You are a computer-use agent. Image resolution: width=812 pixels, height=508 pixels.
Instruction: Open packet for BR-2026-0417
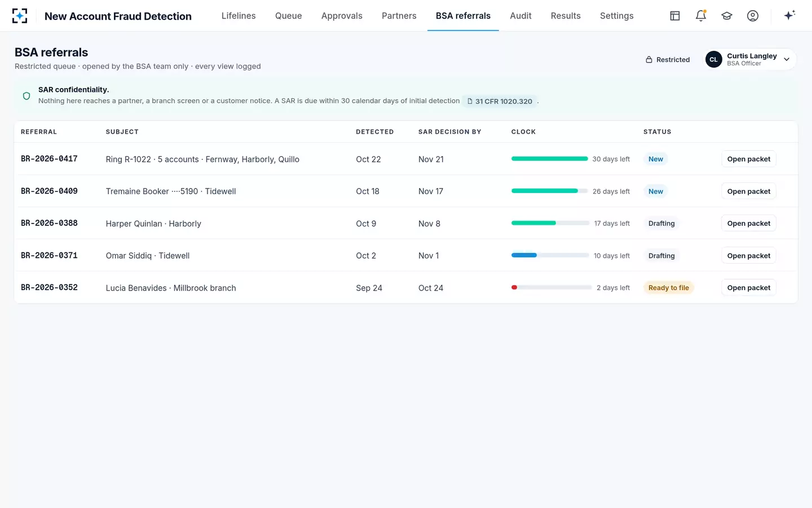pyautogui.click(x=749, y=159)
